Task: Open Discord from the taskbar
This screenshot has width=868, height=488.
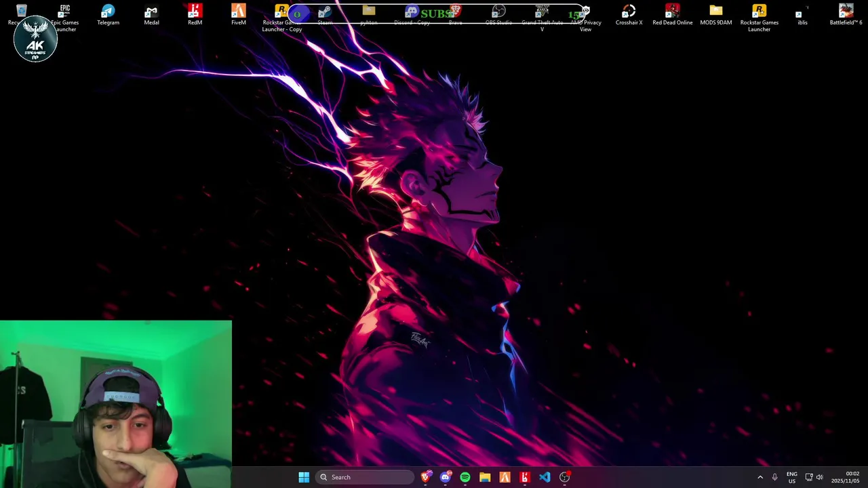Action: click(x=445, y=477)
